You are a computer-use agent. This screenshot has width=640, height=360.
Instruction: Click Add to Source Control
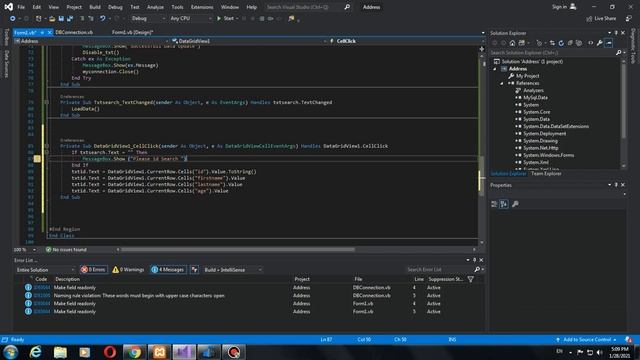587,340
